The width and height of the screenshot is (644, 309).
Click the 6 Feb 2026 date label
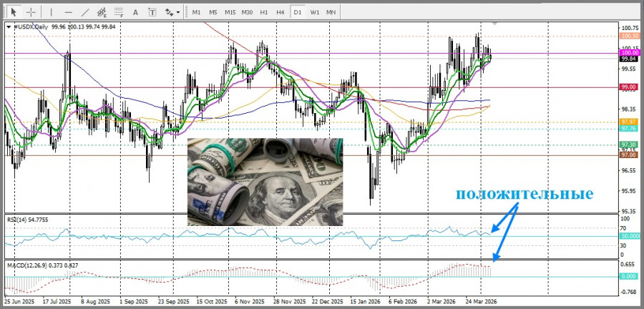pyautogui.click(x=404, y=301)
